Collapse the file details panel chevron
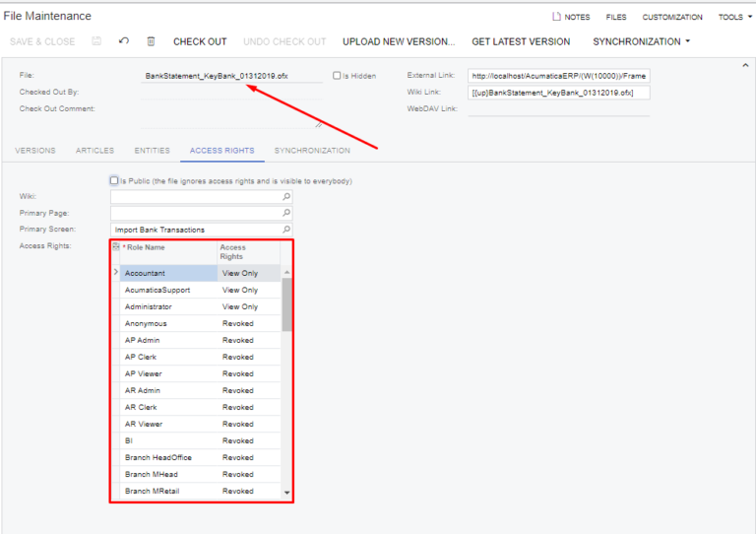The height and width of the screenshot is (534, 756). tap(745, 65)
